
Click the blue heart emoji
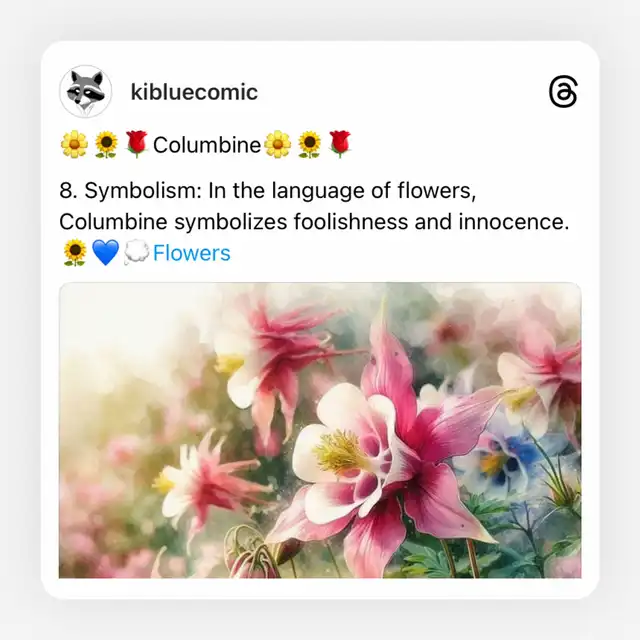point(106,253)
